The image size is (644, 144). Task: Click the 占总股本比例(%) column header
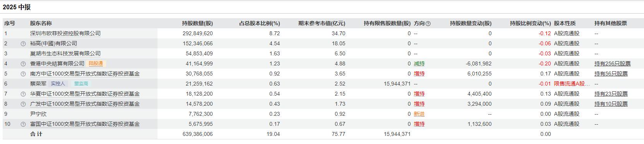coord(259,23)
